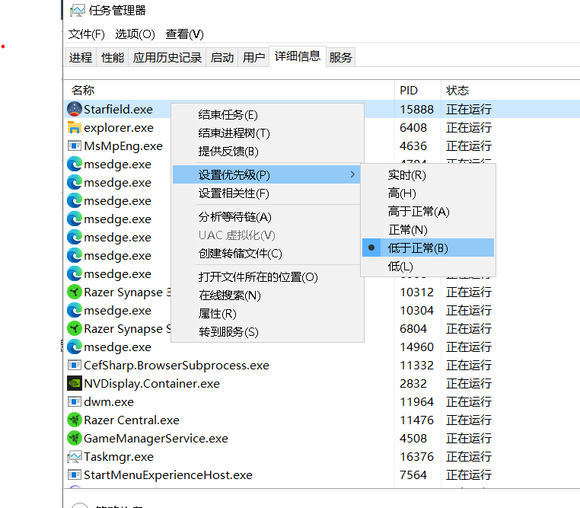Open the 选项(O) menu
This screenshot has width=580, height=508.
(135, 34)
